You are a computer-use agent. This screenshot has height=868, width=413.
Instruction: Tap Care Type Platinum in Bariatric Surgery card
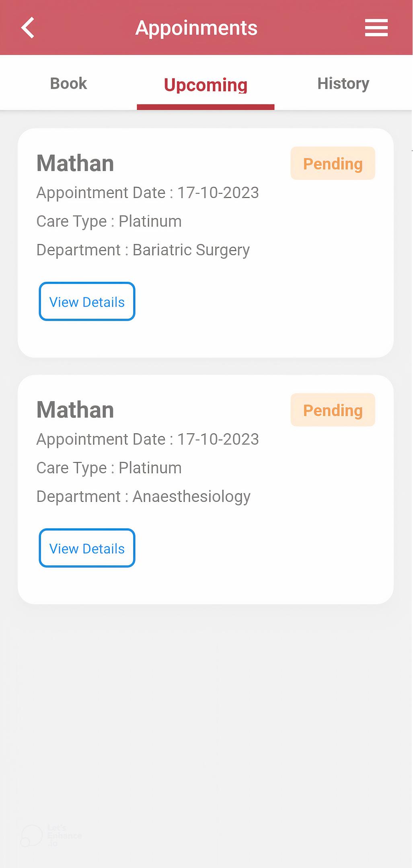tap(109, 221)
